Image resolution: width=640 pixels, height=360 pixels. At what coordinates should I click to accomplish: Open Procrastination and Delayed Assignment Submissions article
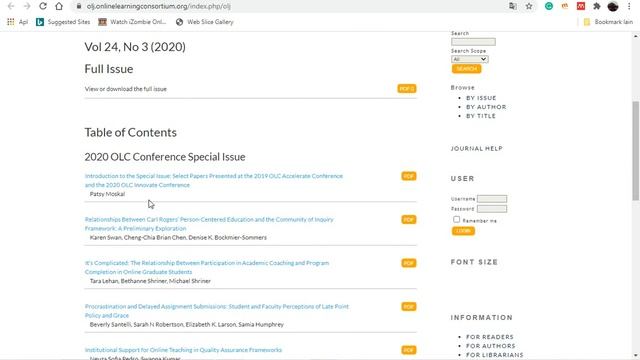tap(217, 311)
